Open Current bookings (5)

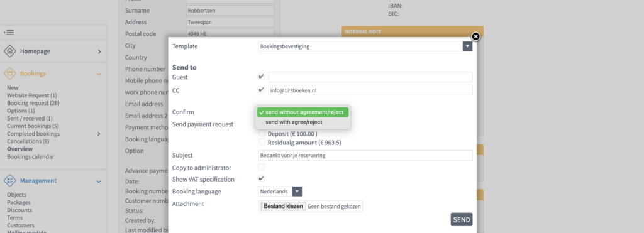(33, 126)
